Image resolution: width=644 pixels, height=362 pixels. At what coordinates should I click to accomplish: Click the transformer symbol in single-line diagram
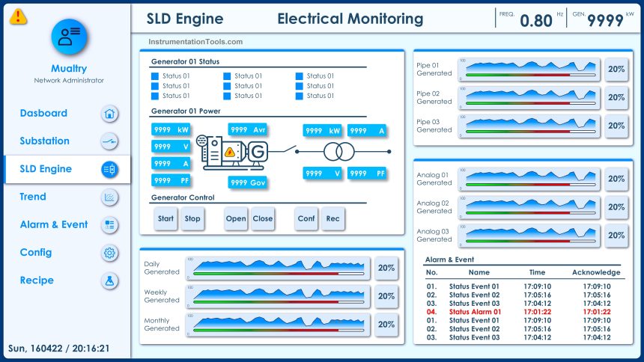[x=338, y=153]
